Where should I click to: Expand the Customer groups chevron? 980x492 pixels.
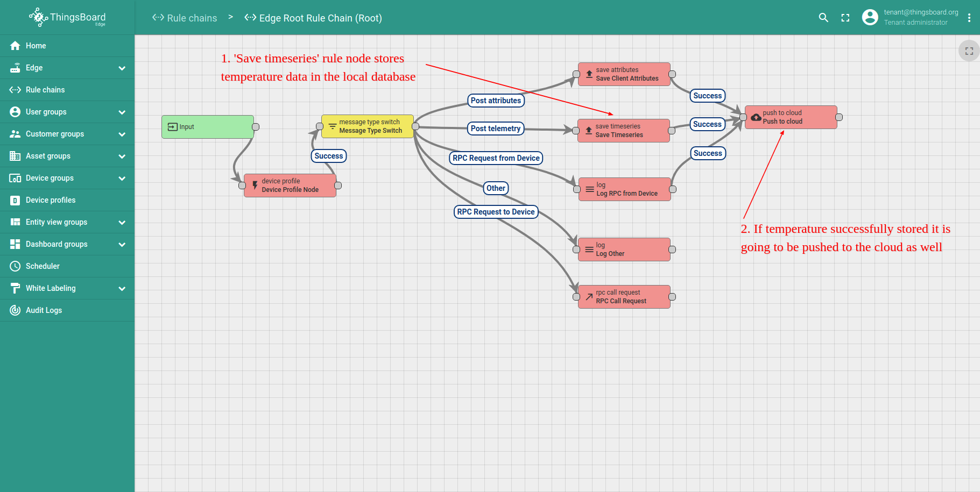pyautogui.click(x=122, y=134)
